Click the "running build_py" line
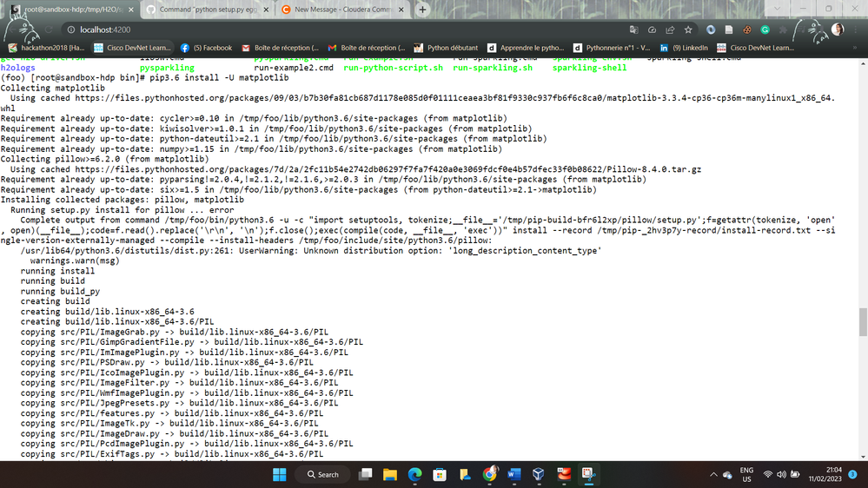868x488 pixels. 60,292
